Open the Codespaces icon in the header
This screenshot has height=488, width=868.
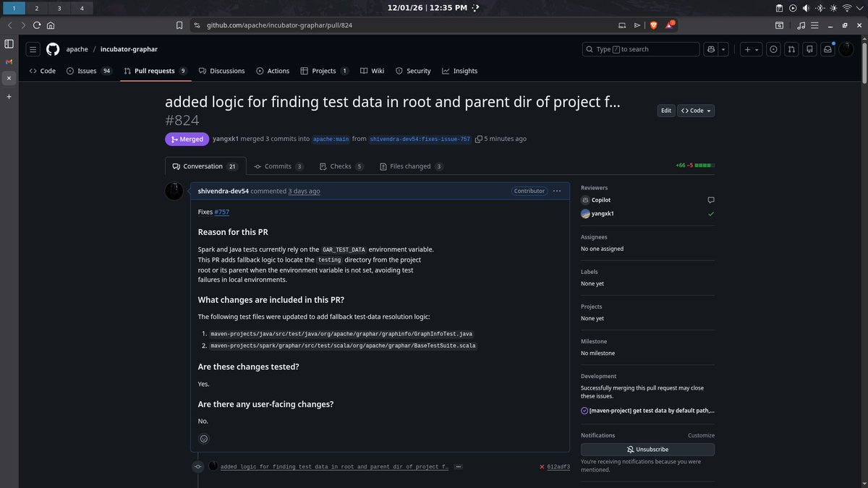(x=809, y=48)
